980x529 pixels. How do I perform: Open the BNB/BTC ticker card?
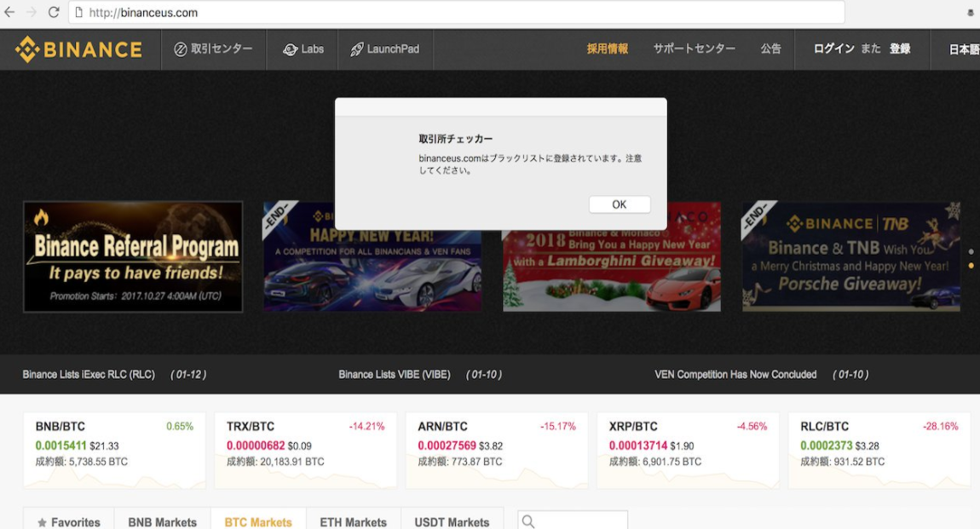click(x=114, y=450)
